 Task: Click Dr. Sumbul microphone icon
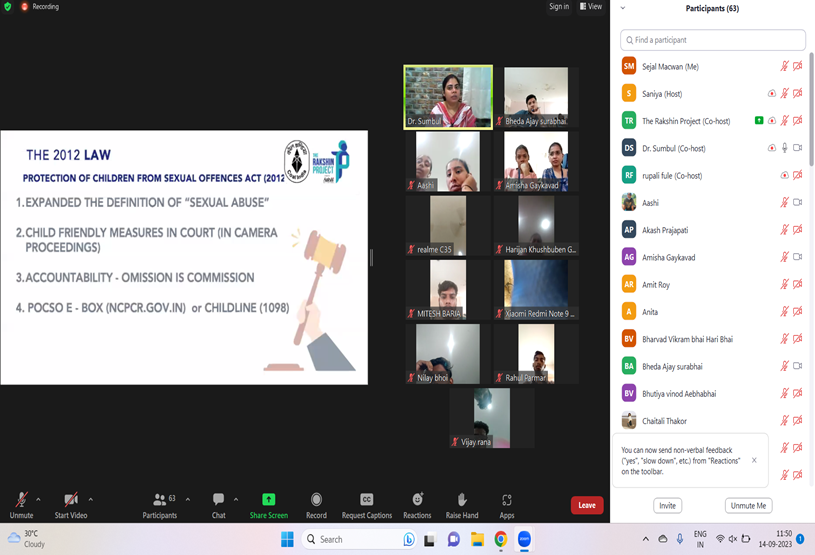tap(784, 148)
